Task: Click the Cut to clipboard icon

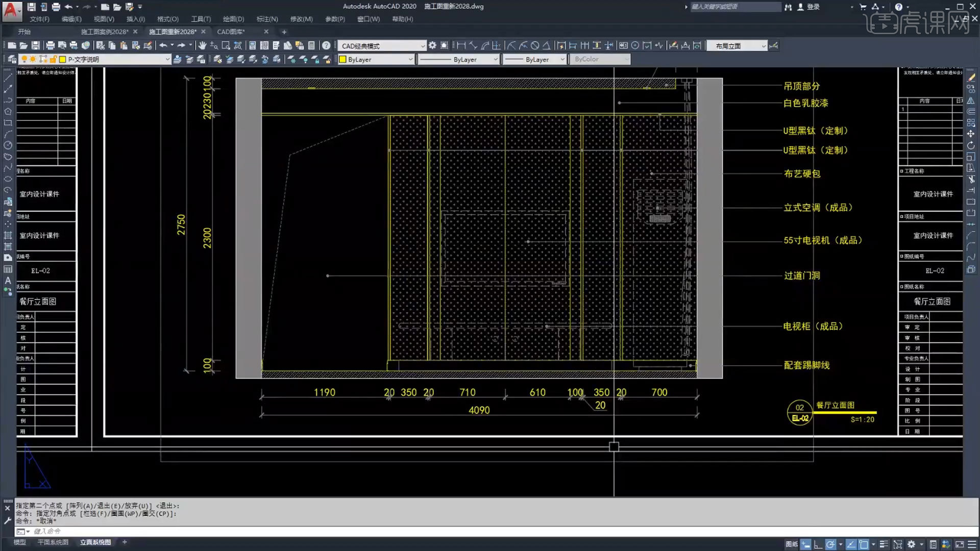Action: pyautogui.click(x=101, y=46)
